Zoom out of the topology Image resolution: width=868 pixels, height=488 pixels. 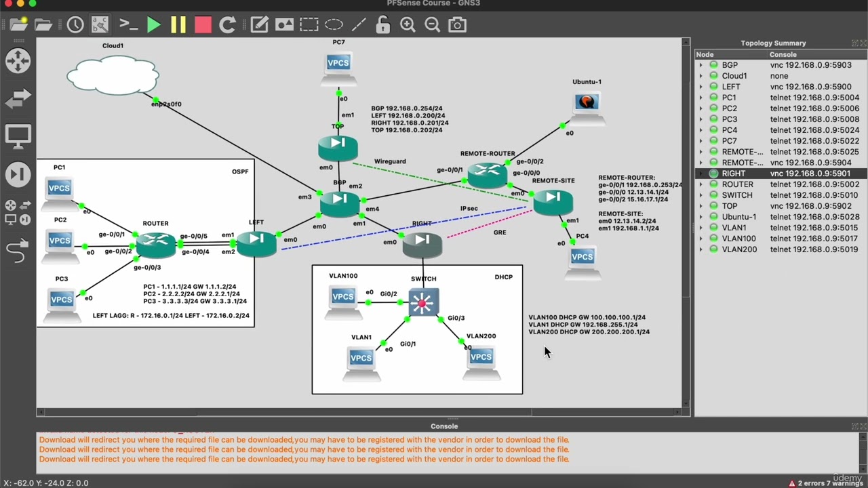click(432, 25)
